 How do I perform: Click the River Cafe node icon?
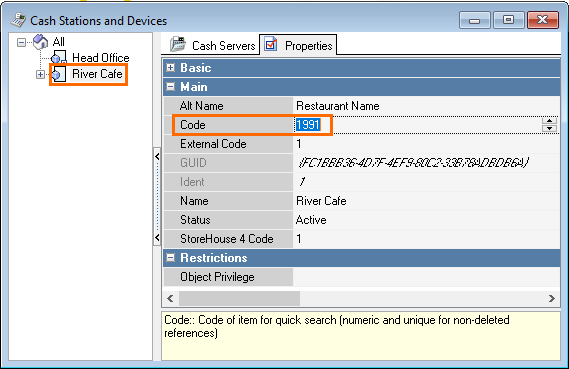59,74
